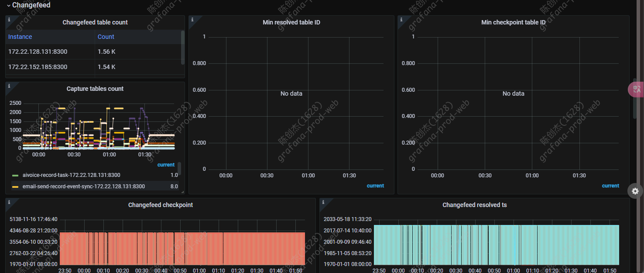Open the gear settings icon at right edge

(635, 191)
